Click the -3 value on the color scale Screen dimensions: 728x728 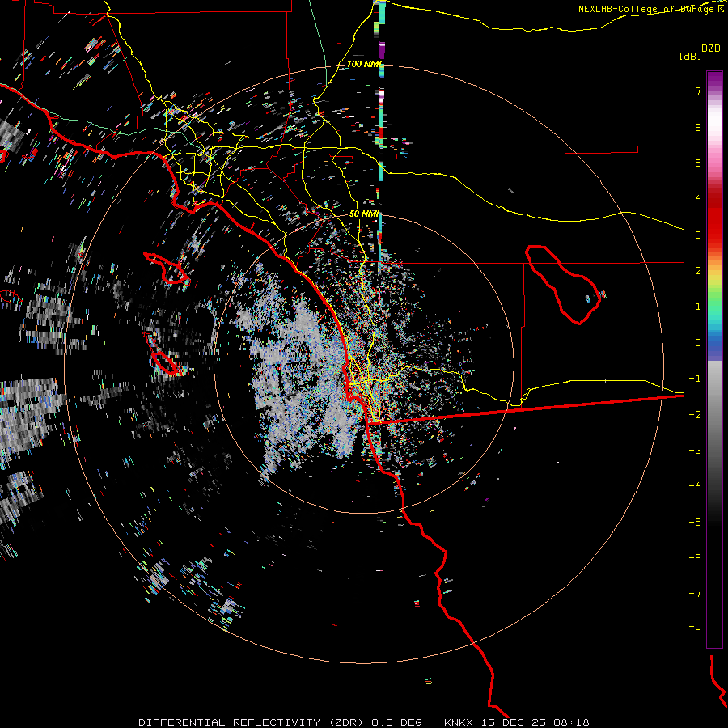tap(695, 451)
